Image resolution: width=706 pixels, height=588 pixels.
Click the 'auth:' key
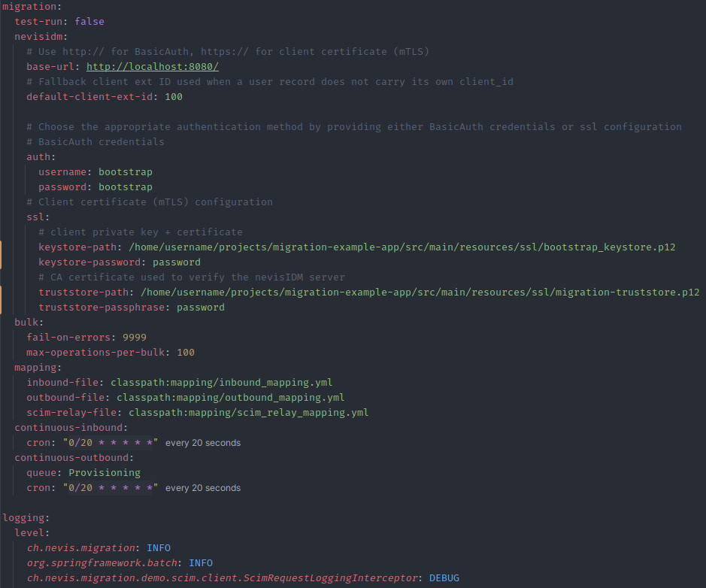click(x=41, y=156)
